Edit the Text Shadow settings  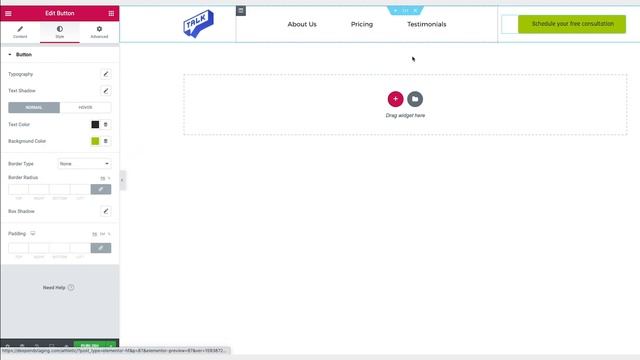click(106, 91)
